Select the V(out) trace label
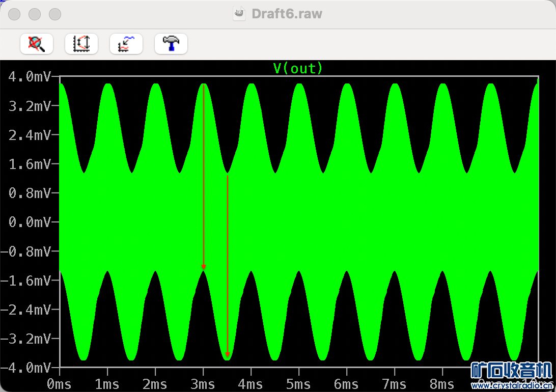Viewport: 556px width, 392px height. 298,68
